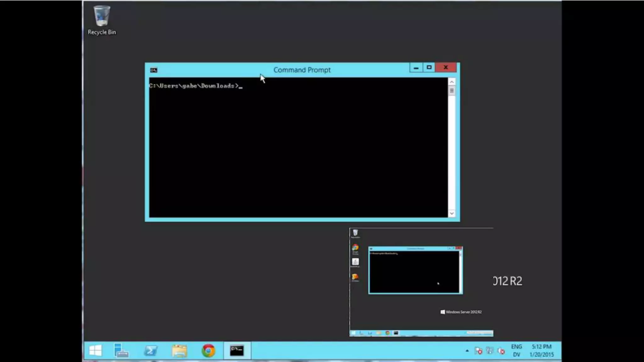Viewport: 644px width, 362px height.
Task: Open File Explorer from the taskbar
Action: [x=180, y=350]
